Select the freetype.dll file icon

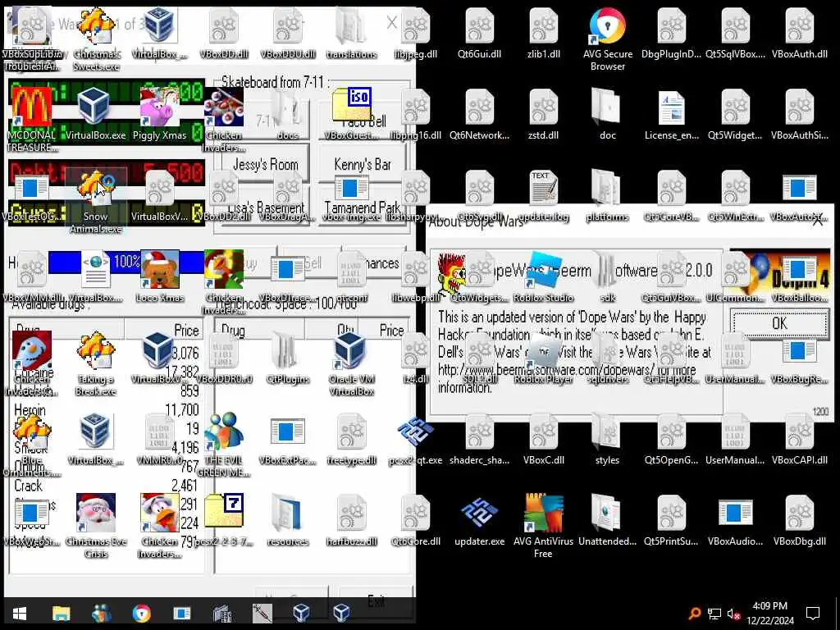[351, 440]
